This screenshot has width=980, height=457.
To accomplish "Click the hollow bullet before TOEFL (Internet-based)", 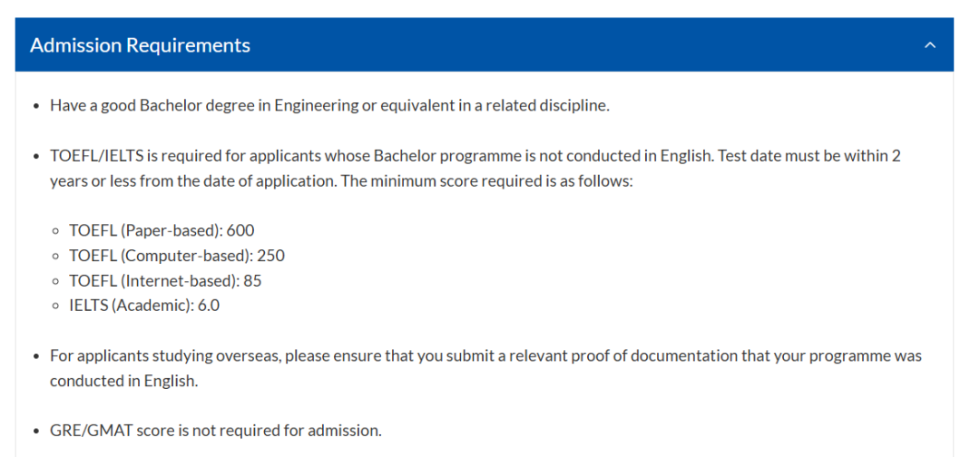I will tap(56, 282).
